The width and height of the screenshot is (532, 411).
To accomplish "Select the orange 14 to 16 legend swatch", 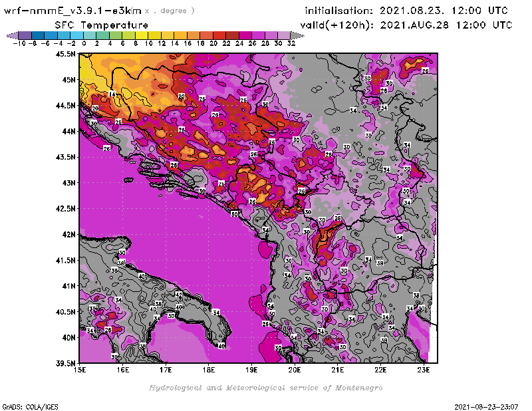I will [x=180, y=35].
